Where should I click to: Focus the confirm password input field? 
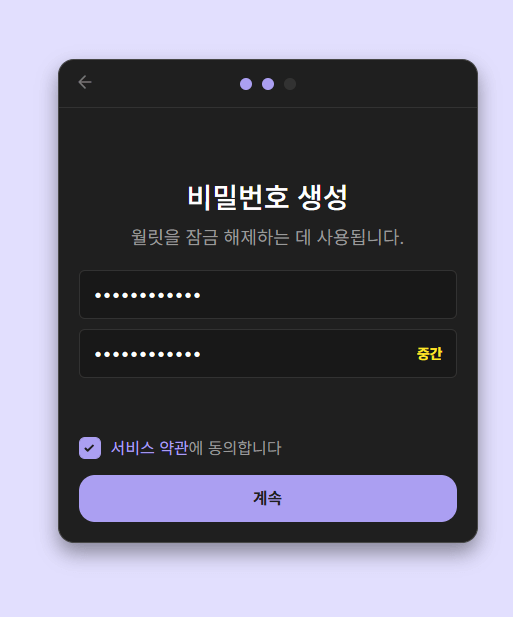[x=268, y=353]
